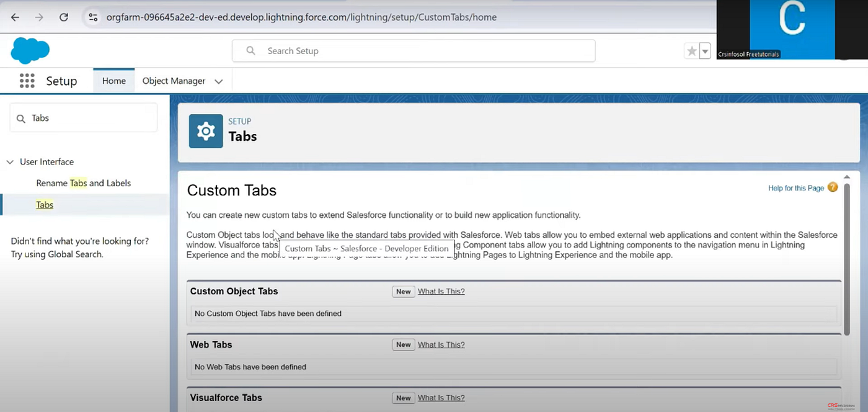This screenshot has height=412, width=868.
Task: Click the Help question mark icon
Action: 833,187
